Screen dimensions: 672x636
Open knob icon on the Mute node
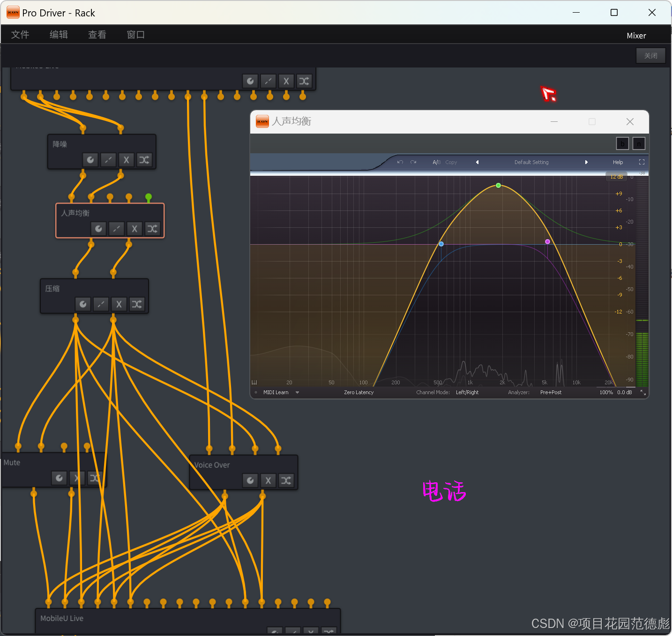pyautogui.click(x=59, y=478)
